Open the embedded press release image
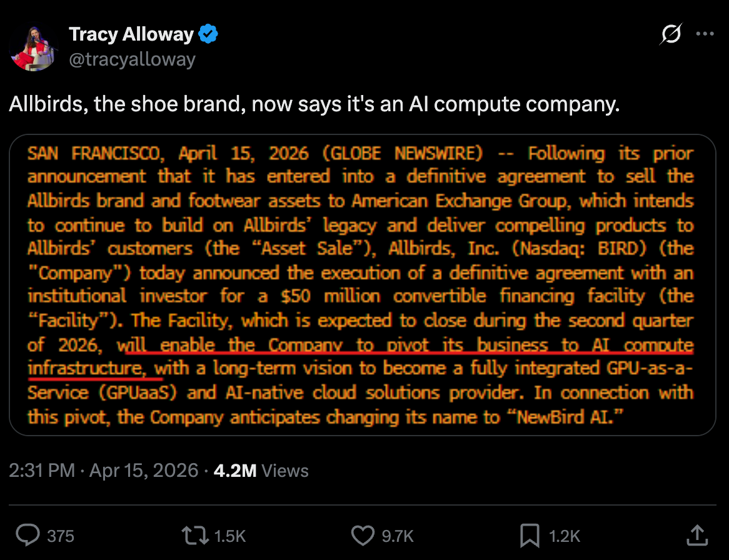Viewport: 729px width, 560px height. point(362,284)
